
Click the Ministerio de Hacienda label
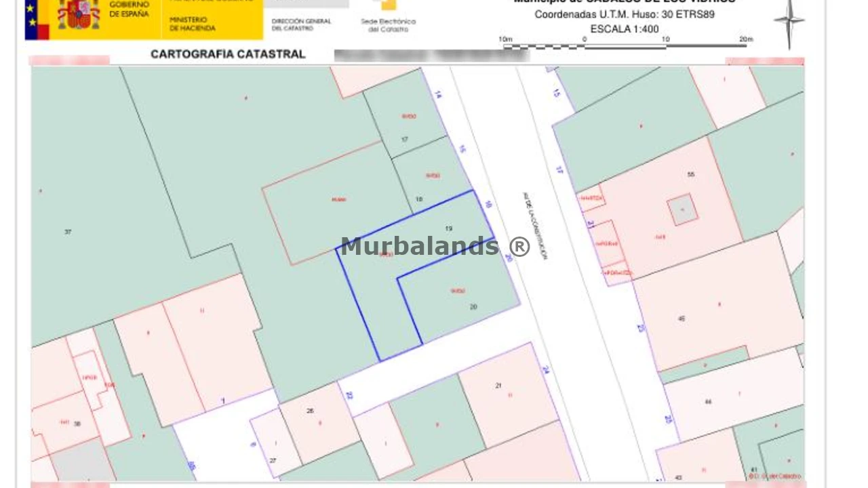click(193, 24)
